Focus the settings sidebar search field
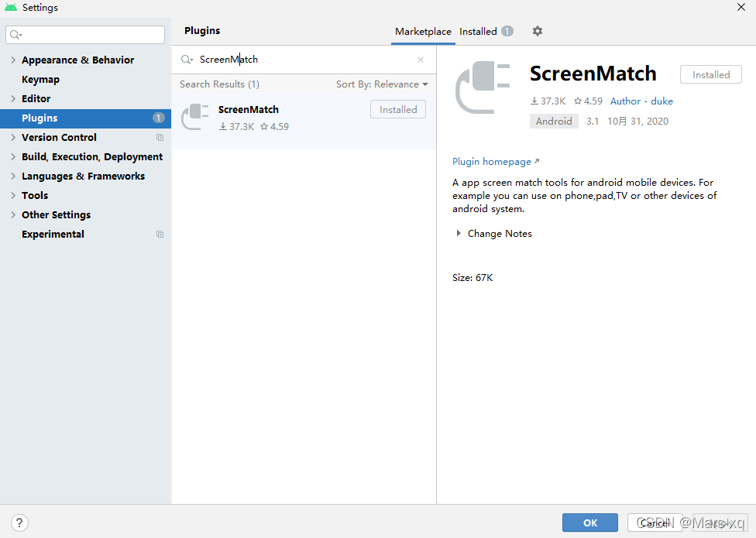 click(x=85, y=35)
